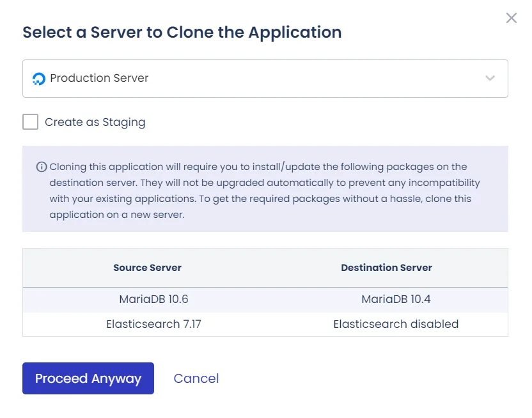Click the Elasticsearch table row

[x=265, y=324]
